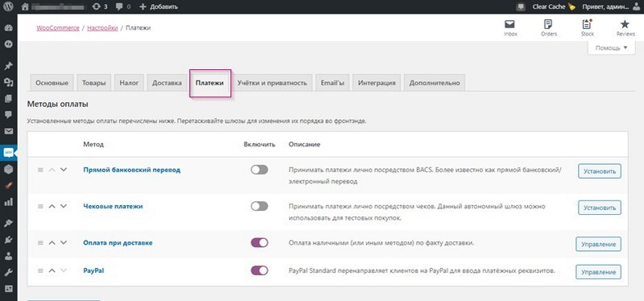Move Оплата при доставке down with arrow
This screenshot has height=301, width=644.
(64, 243)
